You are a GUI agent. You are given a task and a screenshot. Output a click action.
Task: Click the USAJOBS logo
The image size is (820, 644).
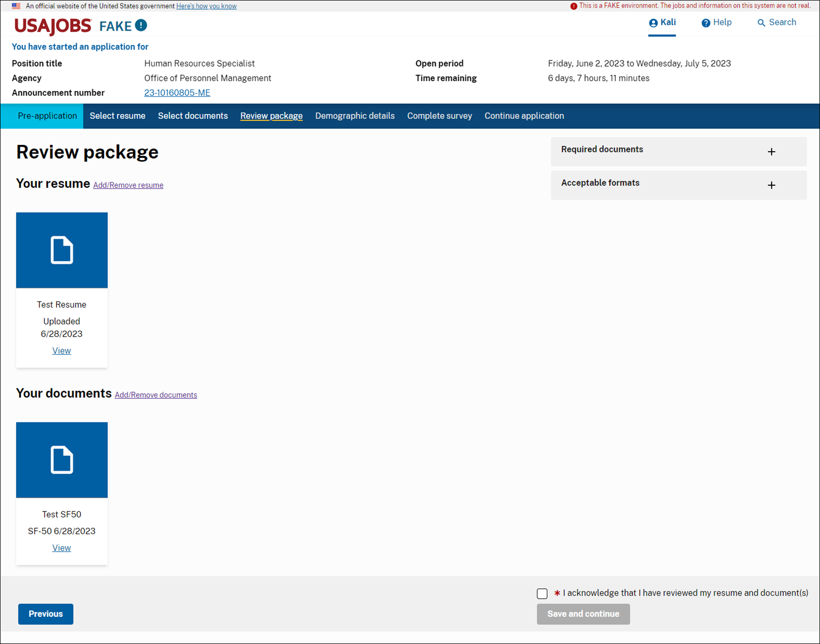pos(53,26)
